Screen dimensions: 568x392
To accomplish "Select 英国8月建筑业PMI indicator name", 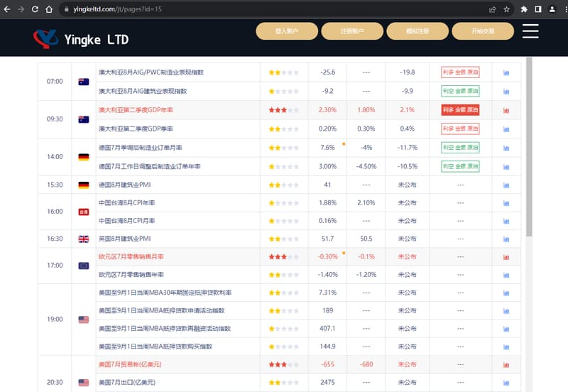I will tap(125, 239).
